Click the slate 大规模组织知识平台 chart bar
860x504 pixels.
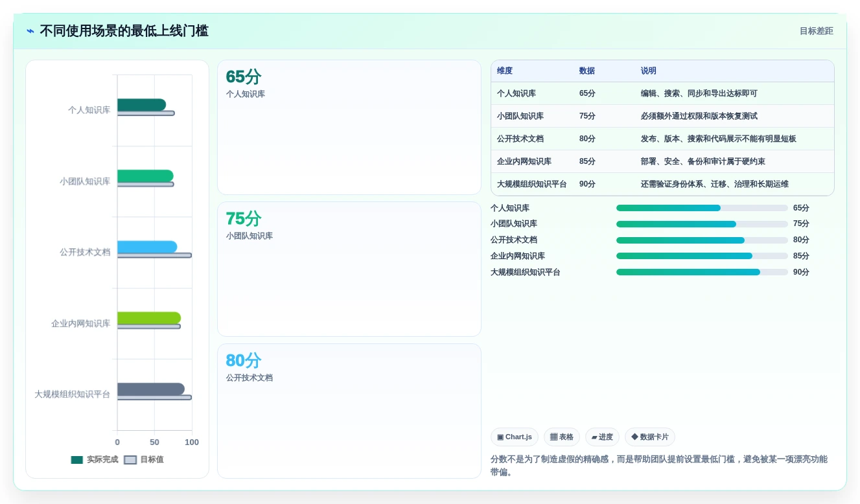[x=151, y=389]
